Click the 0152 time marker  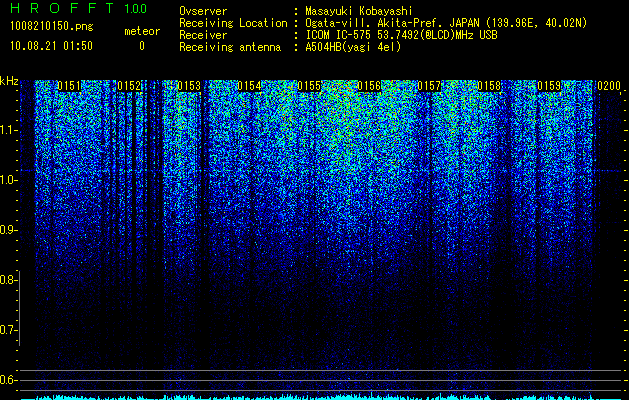(x=129, y=86)
